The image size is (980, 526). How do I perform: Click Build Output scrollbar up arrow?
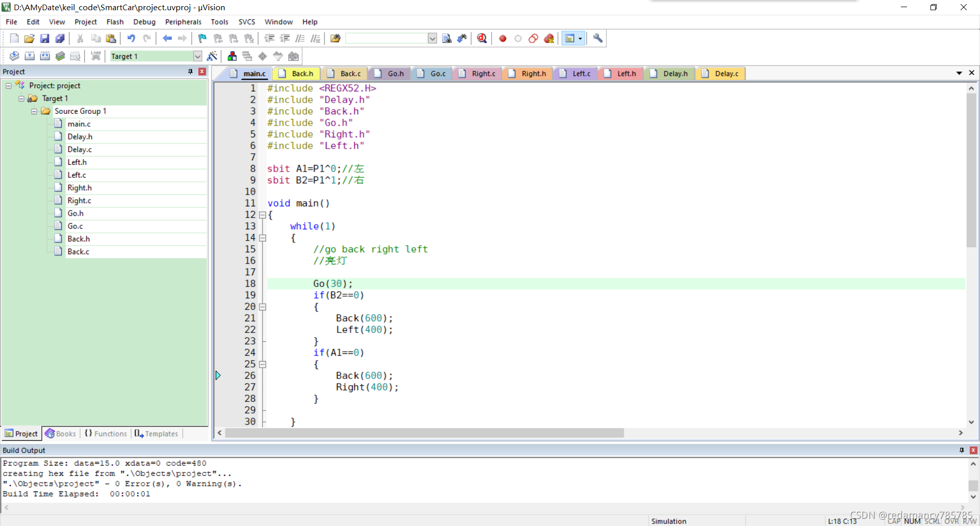973,464
